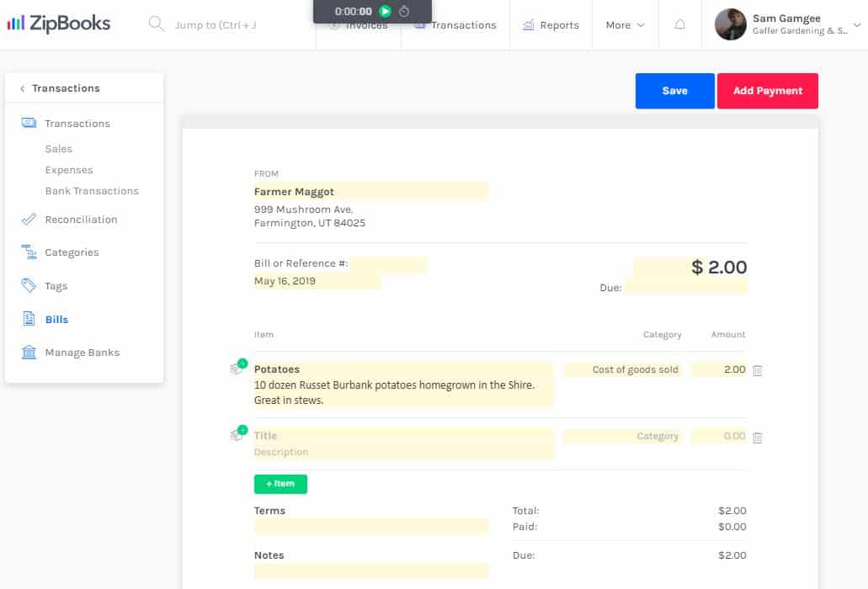Viewport: 868px width, 589px height.
Task: Click the empty row item icon
Action: (x=238, y=433)
